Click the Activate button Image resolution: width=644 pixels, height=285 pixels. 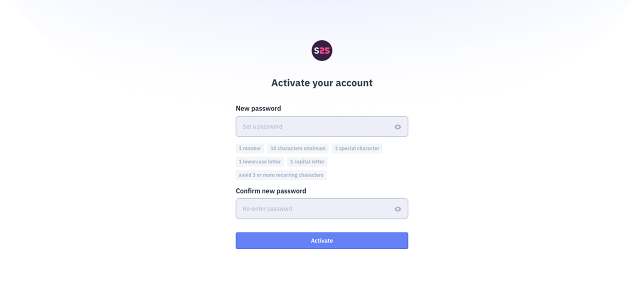coord(322,240)
